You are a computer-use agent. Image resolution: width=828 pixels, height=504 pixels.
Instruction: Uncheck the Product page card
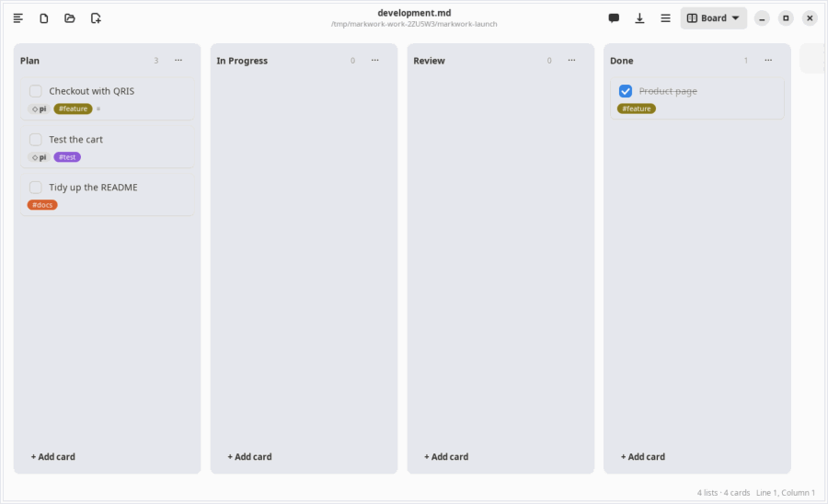(626, 91)
